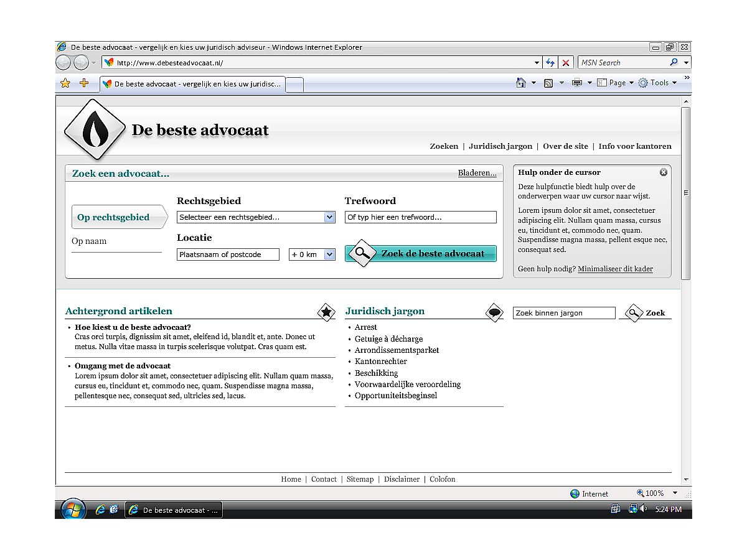Click the Add to Favorites star-plus icon

click(x=84, y=82)
